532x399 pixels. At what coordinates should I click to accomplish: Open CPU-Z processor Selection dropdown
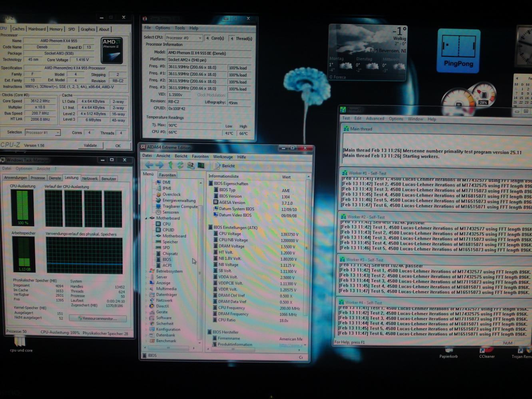pos(42,132)
